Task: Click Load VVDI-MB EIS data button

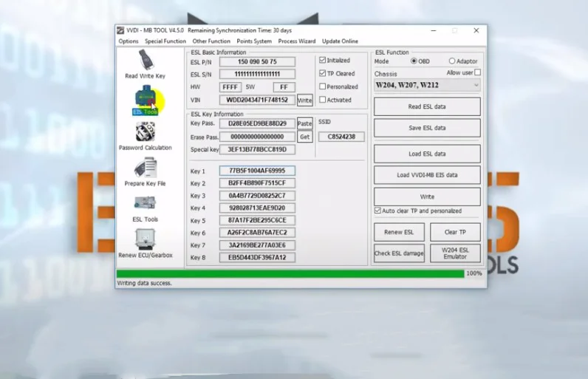Action: pyautogui.click(x=427, y=175)
